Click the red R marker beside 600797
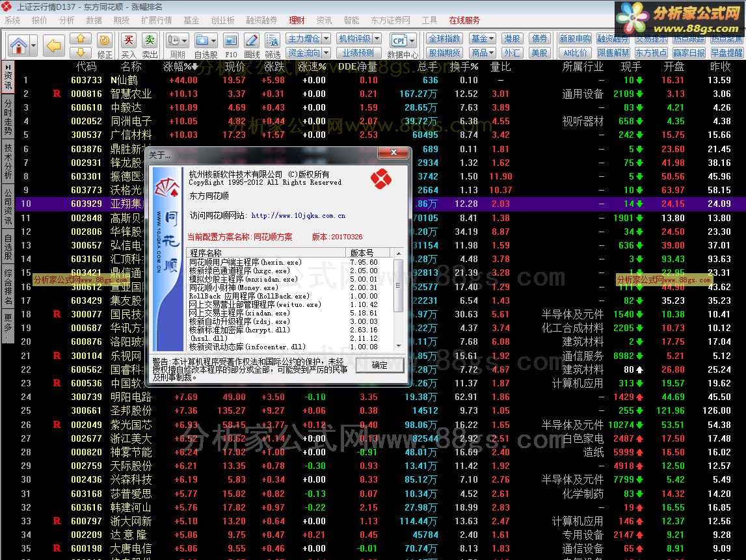The height and width of the screenshot is (560, 746). [57, 521]
